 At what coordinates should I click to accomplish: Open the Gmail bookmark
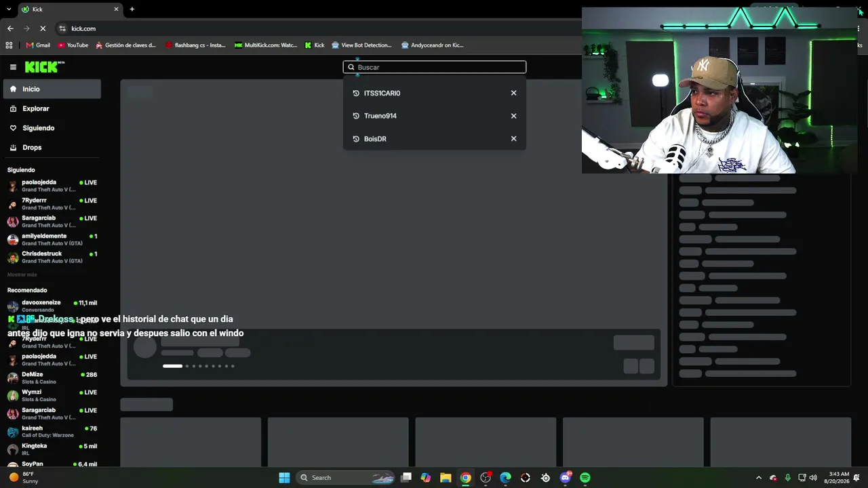[38, 45]
